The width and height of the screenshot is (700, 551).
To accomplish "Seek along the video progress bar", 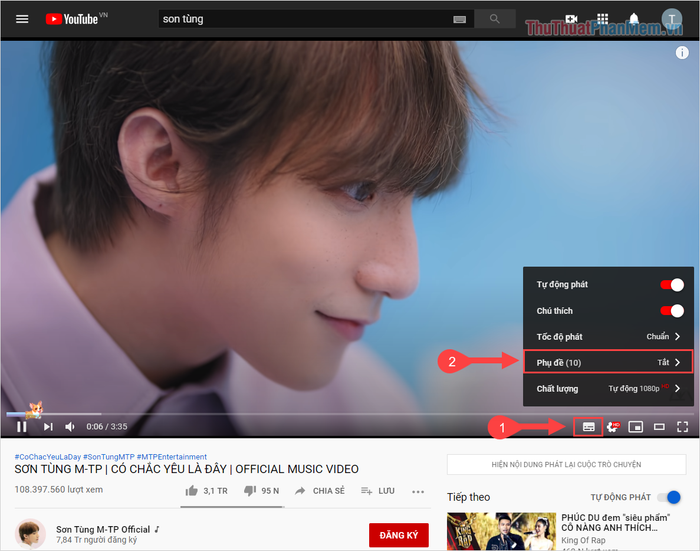I will [350, 414].
